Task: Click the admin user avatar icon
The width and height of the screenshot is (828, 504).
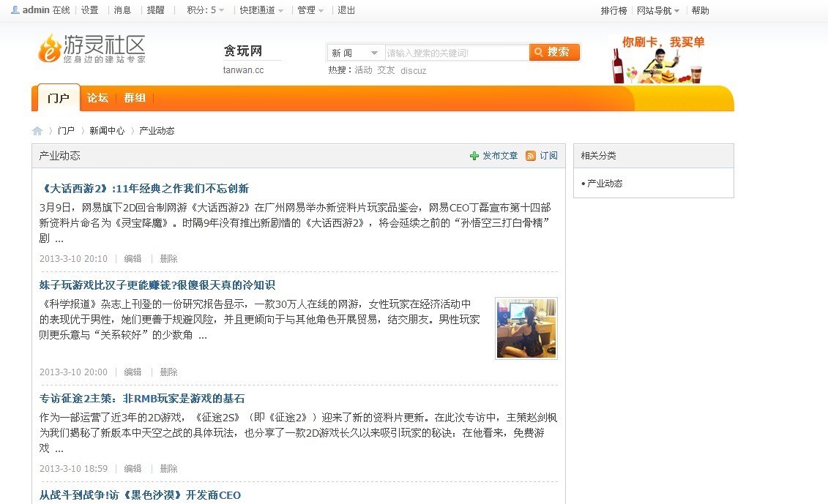Action: coord(15,10)
